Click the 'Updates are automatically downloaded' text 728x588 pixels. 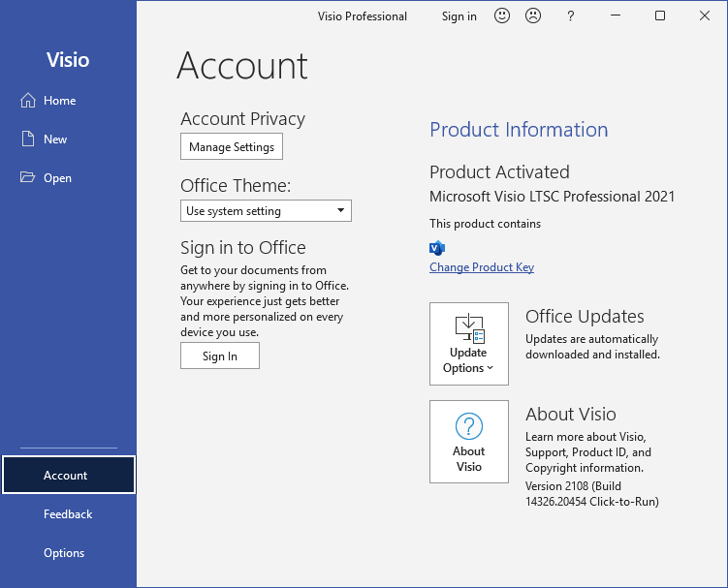(592, 347)
